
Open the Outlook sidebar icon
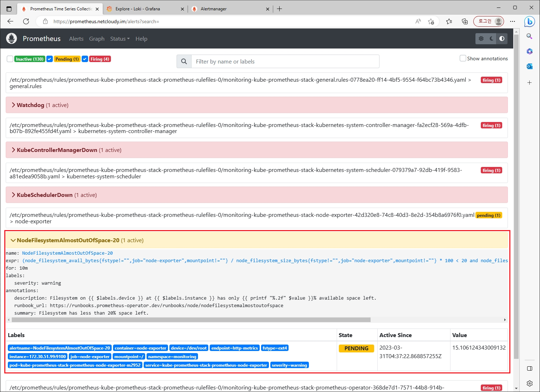pos(530,66)
